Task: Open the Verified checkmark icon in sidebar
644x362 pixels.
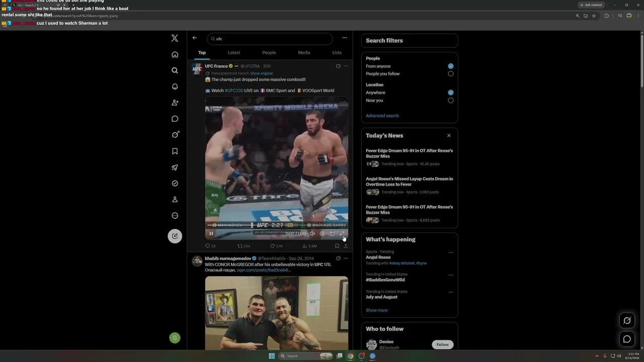Action: (x=175, y=184)
